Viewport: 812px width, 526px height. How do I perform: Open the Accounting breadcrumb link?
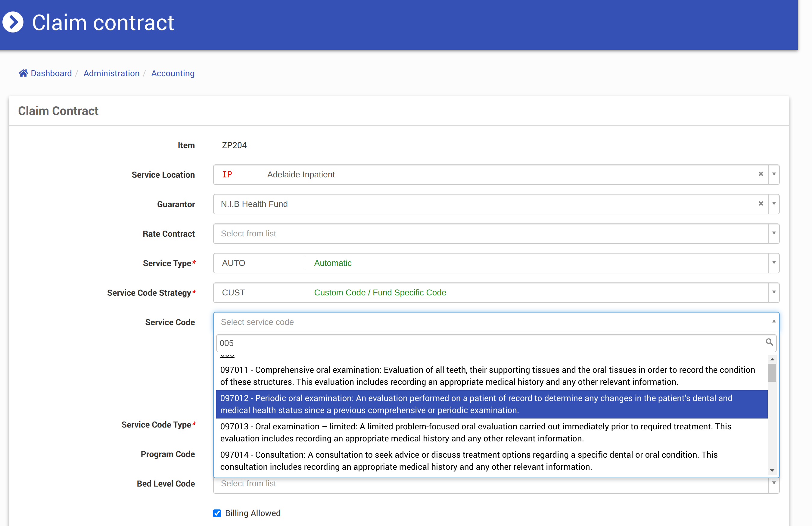tap(173, 73)
